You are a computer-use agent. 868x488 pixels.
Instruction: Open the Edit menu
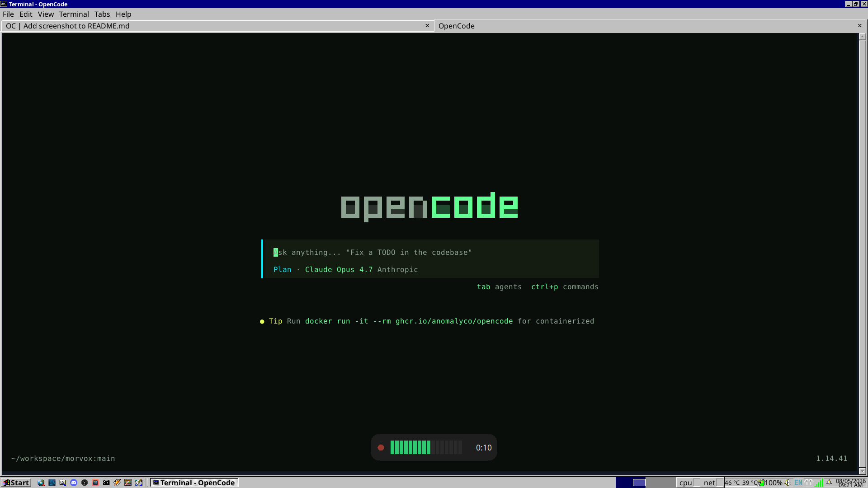(26, 14)
